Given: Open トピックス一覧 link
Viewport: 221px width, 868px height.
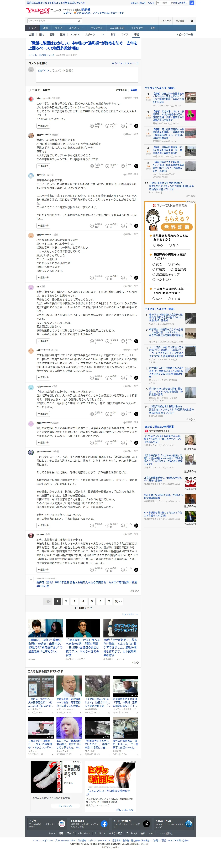Looking at the screenshot, I should [x=185, y=35].
